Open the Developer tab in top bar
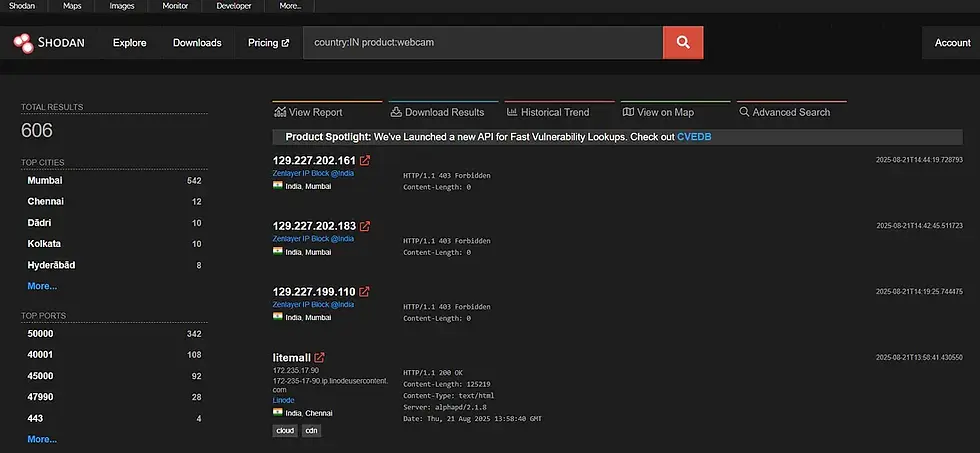 234,6
